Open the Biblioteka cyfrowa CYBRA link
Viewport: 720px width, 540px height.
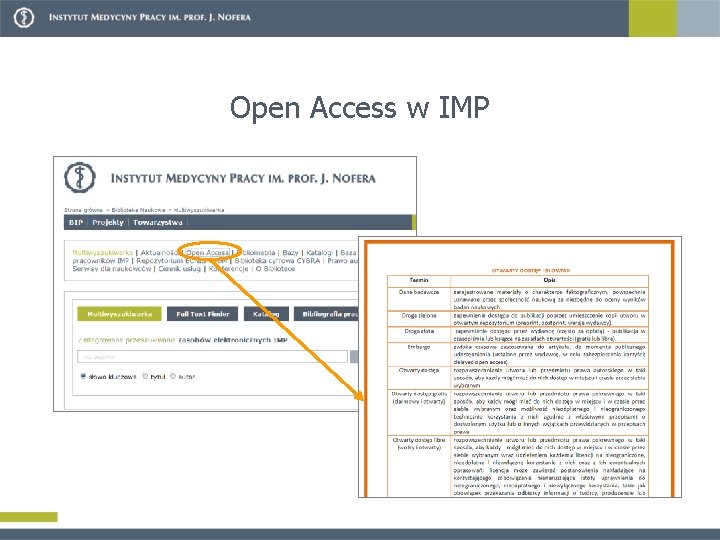277,260
